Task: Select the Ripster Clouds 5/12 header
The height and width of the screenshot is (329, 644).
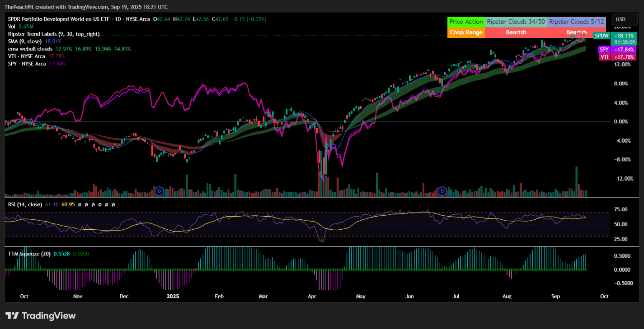Action: pos(577,22)
